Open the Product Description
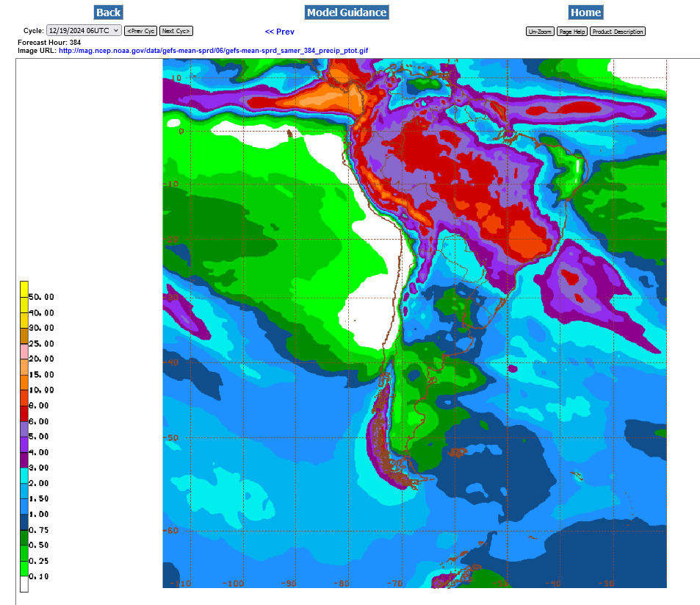The width and height of the screenshot is (700, 605). point(618,32)
